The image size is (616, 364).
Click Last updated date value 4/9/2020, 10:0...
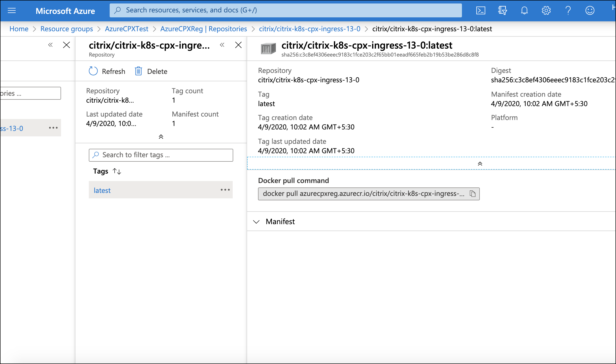[111, 123]
